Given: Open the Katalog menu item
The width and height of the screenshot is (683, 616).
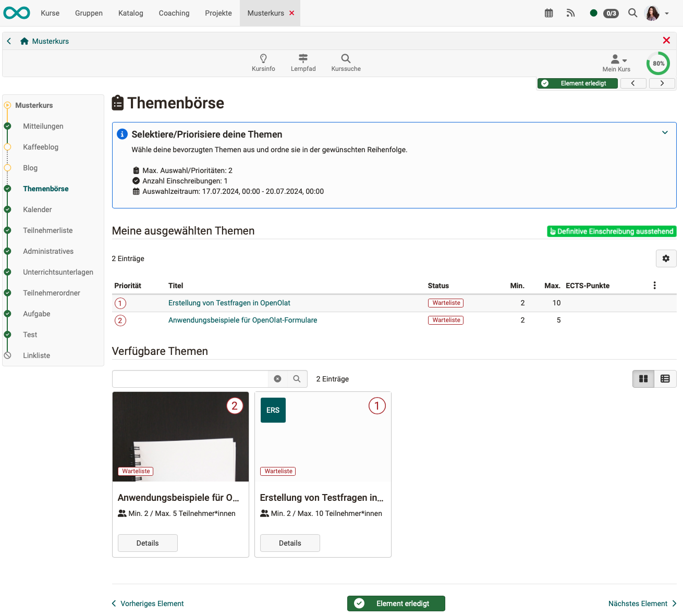Looking at the screenshot, I should pyautogui.click(x=130, y=13).
